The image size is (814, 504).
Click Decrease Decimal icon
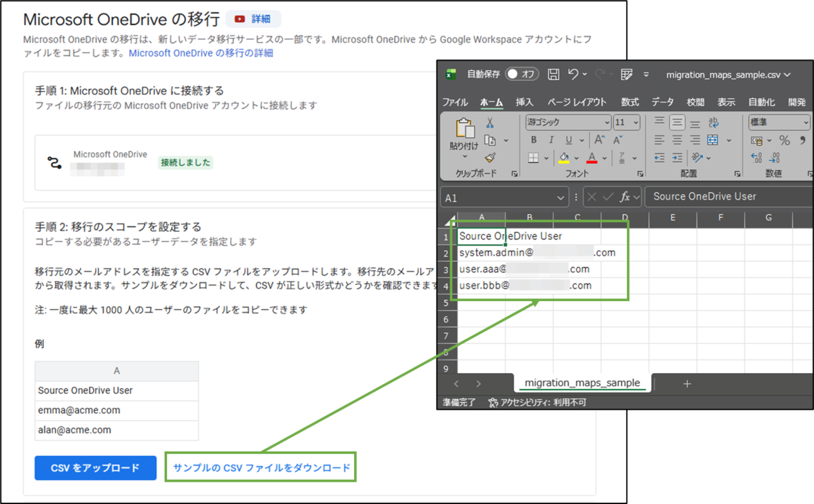pos(775,157)
